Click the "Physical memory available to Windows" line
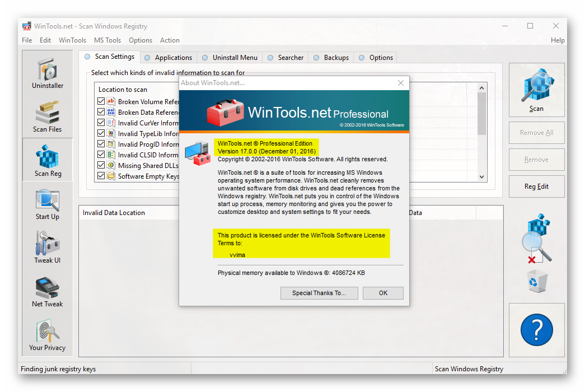Screen dimensions: 585x392 click(x=292, y=273)
